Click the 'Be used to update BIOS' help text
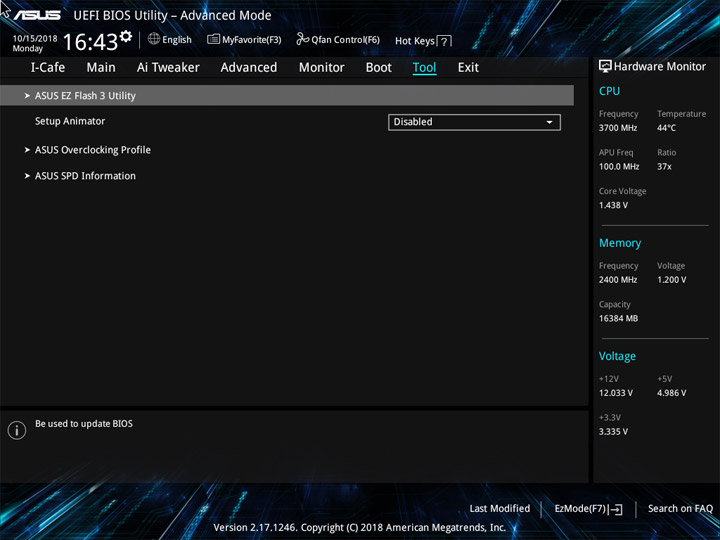720x540 pixels. tap(84, 424)
